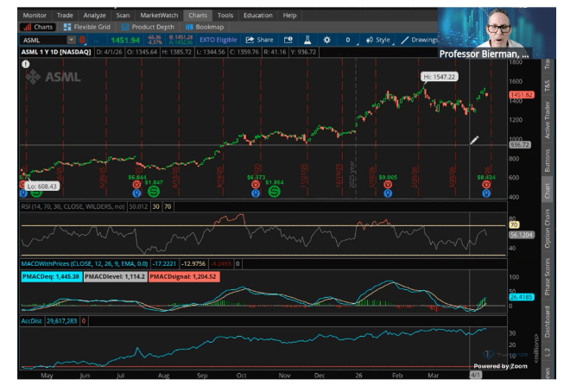Screen dimensions: 564x392
Task: Click the cyan 26.4185 MACD axis label
Action: (x=521, y=297)
